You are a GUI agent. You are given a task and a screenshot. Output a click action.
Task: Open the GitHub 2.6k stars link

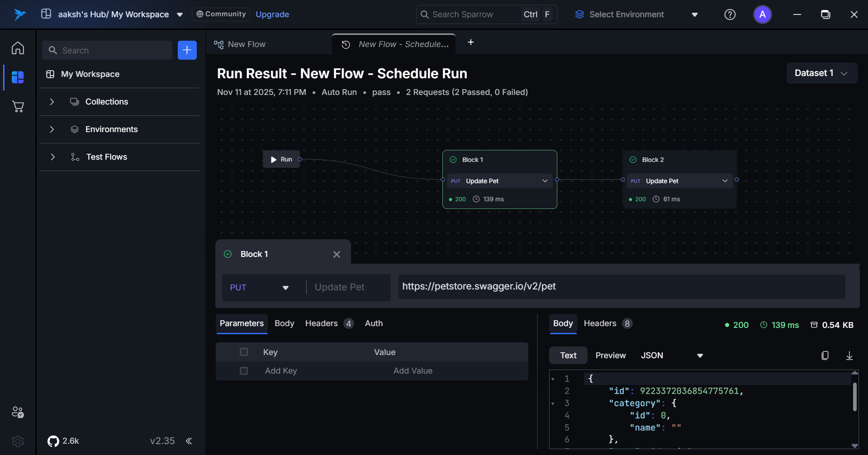(x=63, y=441)
